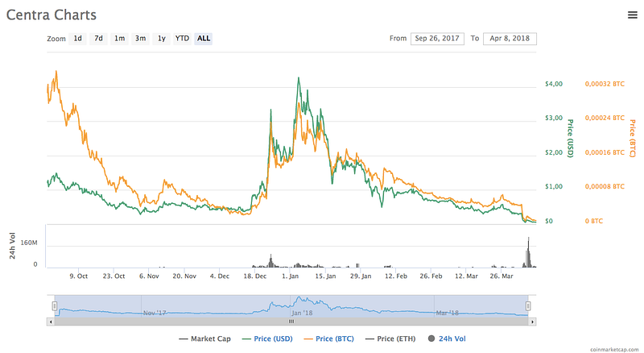Click the 1. Jan x-axis label
Screen dimensions: 644x353
pyautogui.click(x=291, y=276)
